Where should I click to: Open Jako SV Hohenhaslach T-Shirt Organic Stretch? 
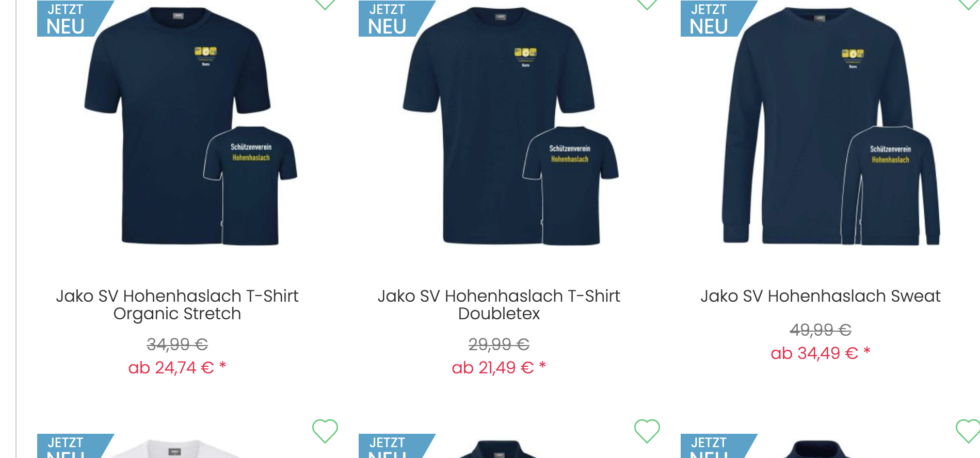click(x=177, y=305)
